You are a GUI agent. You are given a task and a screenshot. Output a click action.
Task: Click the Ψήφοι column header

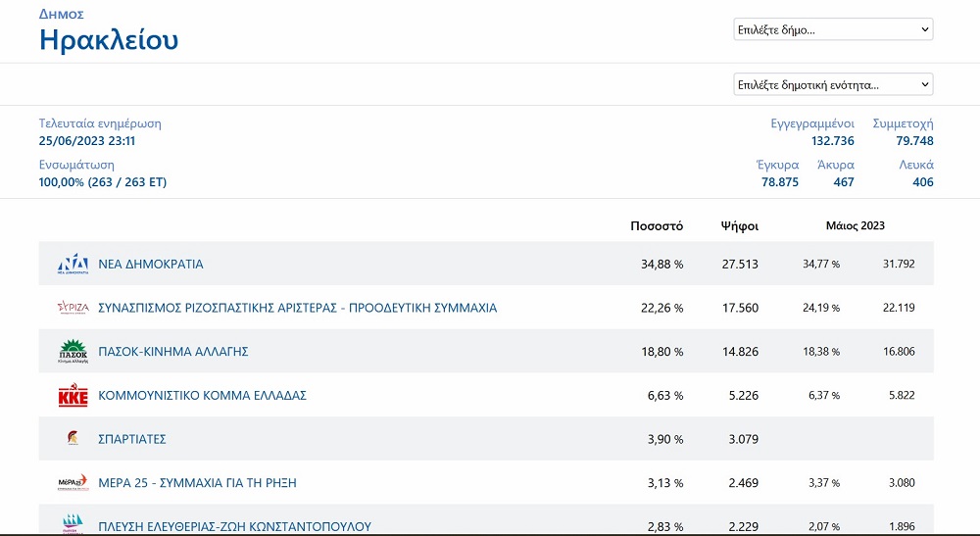739,226
